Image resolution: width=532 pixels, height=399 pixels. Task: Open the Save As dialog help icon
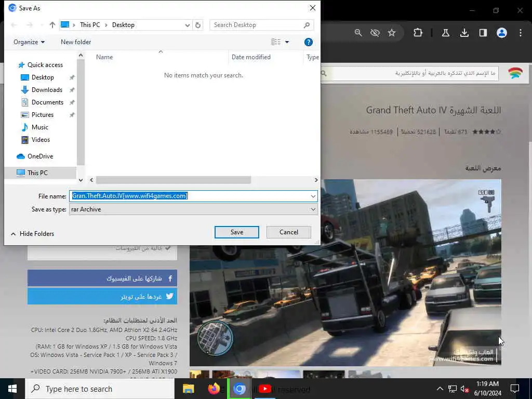tap(309, 42)
